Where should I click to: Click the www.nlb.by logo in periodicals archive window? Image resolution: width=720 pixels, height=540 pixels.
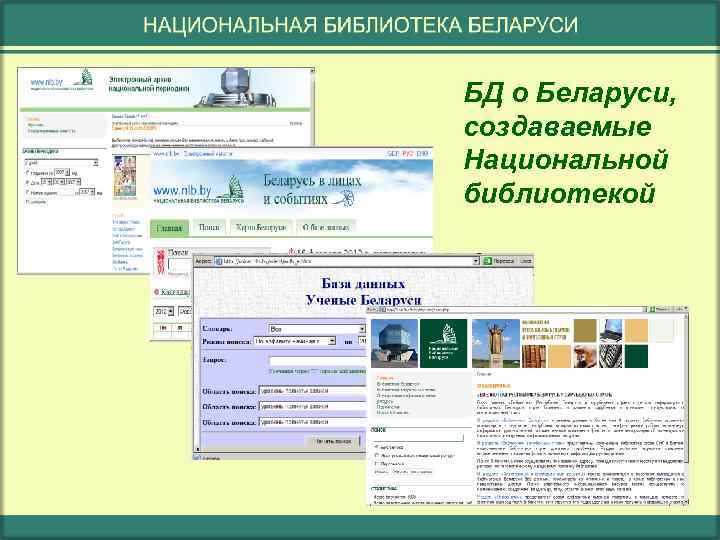[61, 82]
